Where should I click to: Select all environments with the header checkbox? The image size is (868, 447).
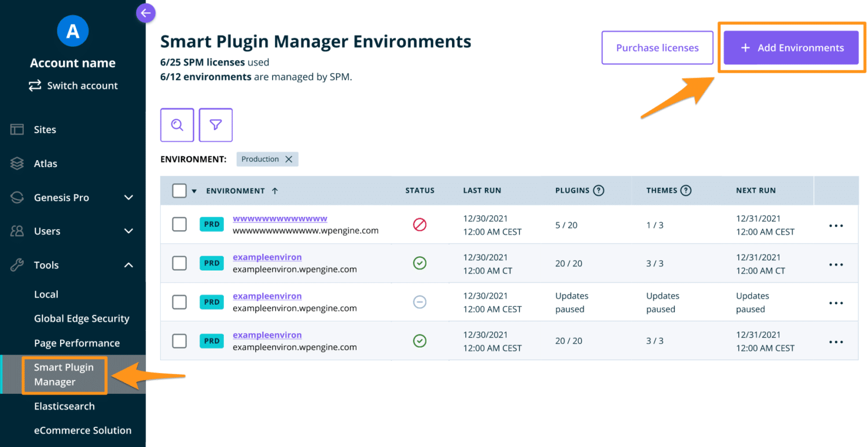[179, 190]
